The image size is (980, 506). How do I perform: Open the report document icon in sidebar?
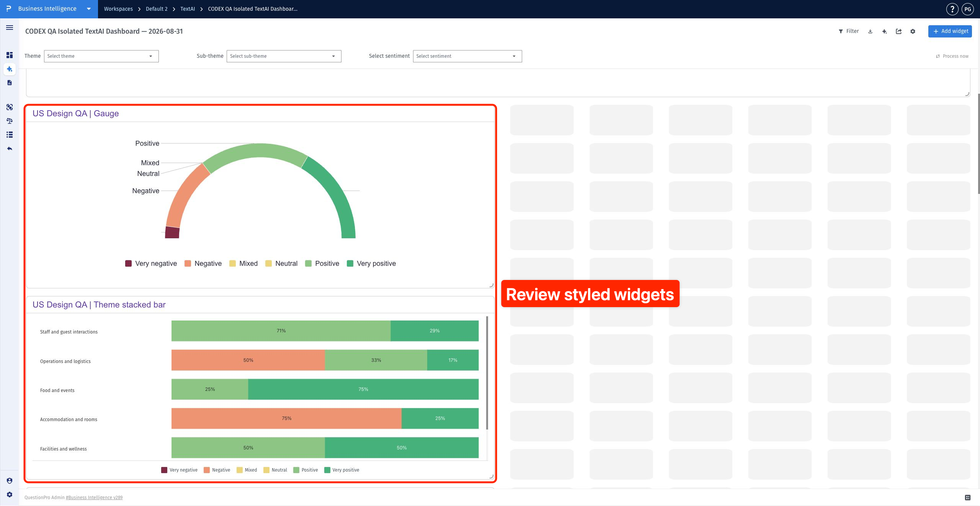pyautogui.click(x=10, y=83)
